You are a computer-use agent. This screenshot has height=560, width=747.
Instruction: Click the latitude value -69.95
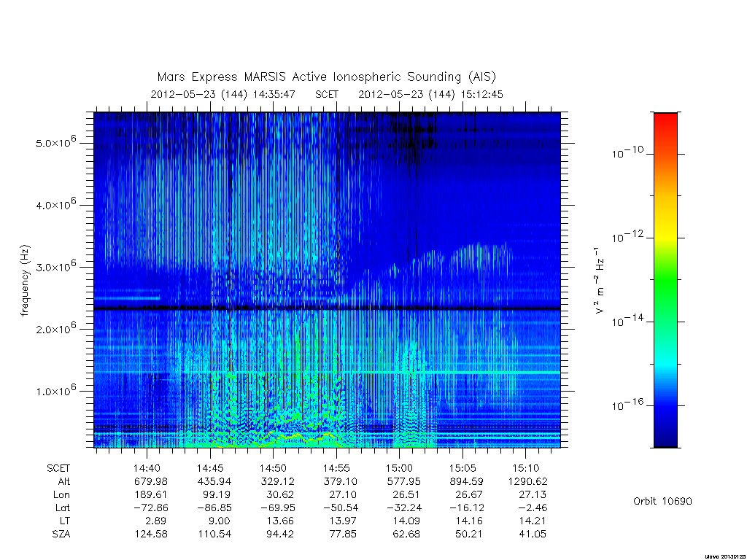[277, 507]
